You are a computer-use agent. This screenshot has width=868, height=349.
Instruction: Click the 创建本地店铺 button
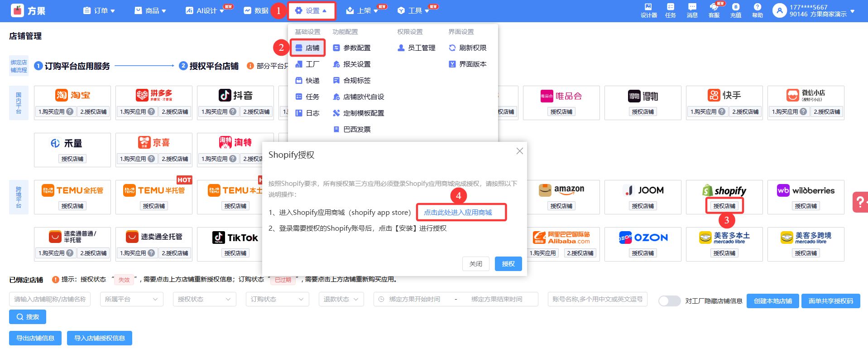(x=773, y=301)
